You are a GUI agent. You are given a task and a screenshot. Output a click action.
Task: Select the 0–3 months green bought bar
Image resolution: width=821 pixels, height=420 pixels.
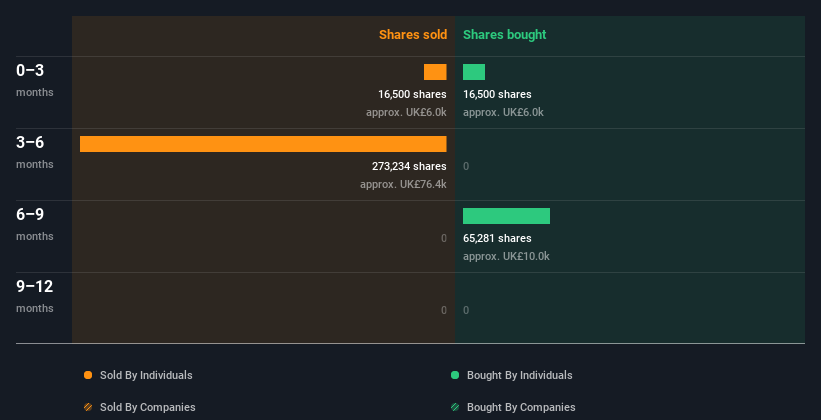tap(474, 72)
